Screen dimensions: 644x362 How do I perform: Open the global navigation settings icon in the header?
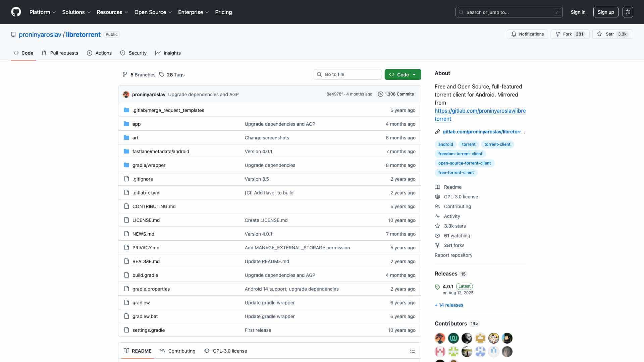coord(628,12)
